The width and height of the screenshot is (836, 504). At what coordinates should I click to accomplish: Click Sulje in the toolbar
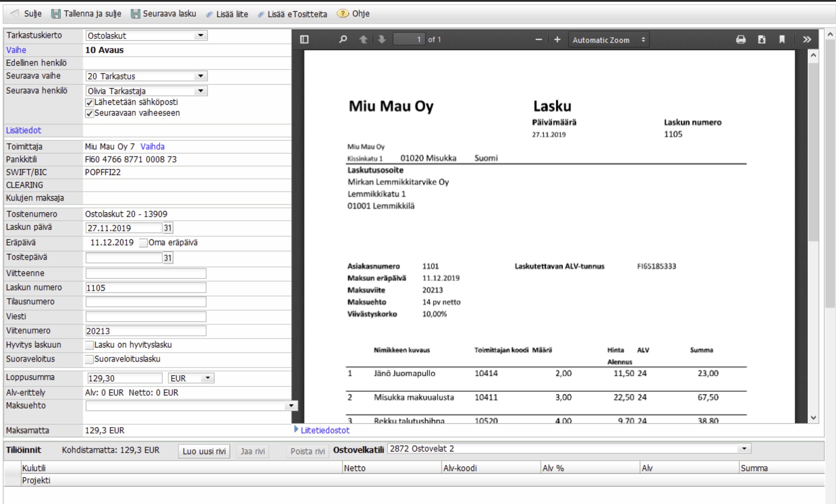[32, 14]
